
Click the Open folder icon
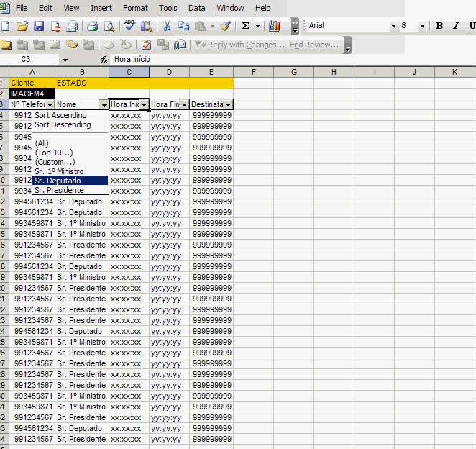pos(22,26)
